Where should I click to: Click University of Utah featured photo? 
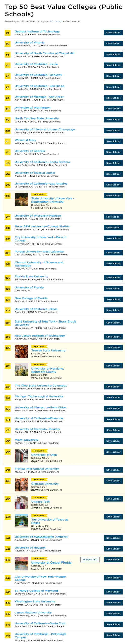tap(21, 456)
